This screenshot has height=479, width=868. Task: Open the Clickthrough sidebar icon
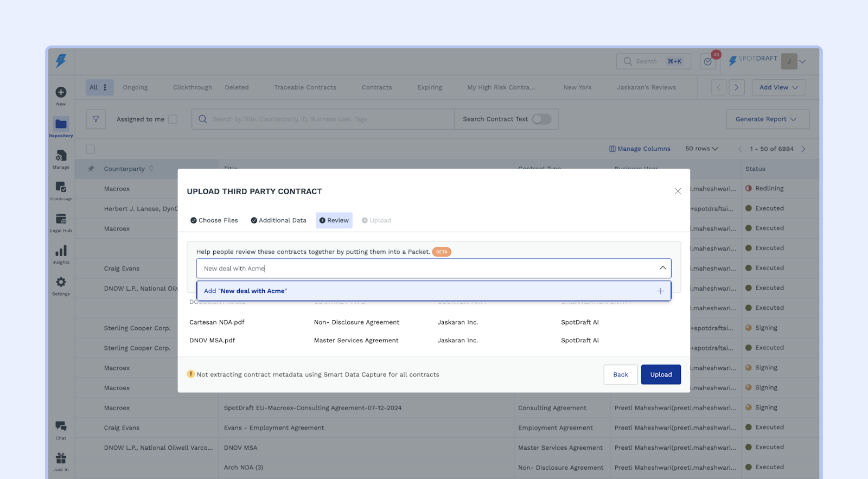click(61, 188)
